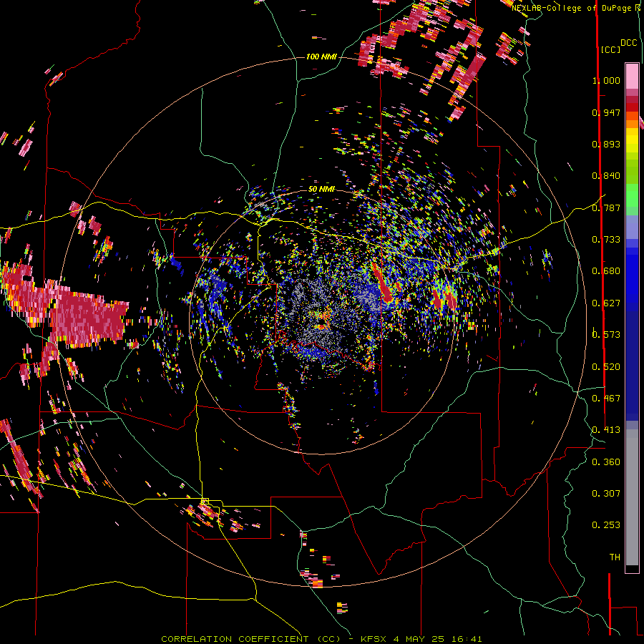
Task: Click the 0.360 color scale value
Action: pos(606,462)
